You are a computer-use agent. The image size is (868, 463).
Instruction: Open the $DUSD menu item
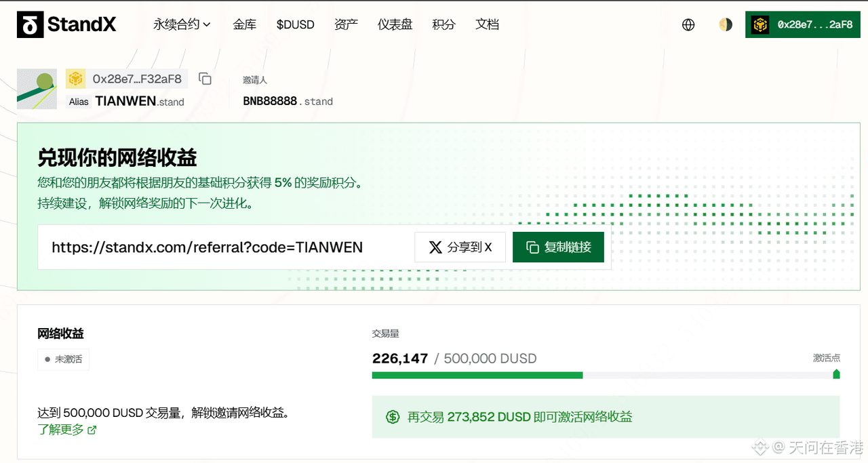point(295,24)
